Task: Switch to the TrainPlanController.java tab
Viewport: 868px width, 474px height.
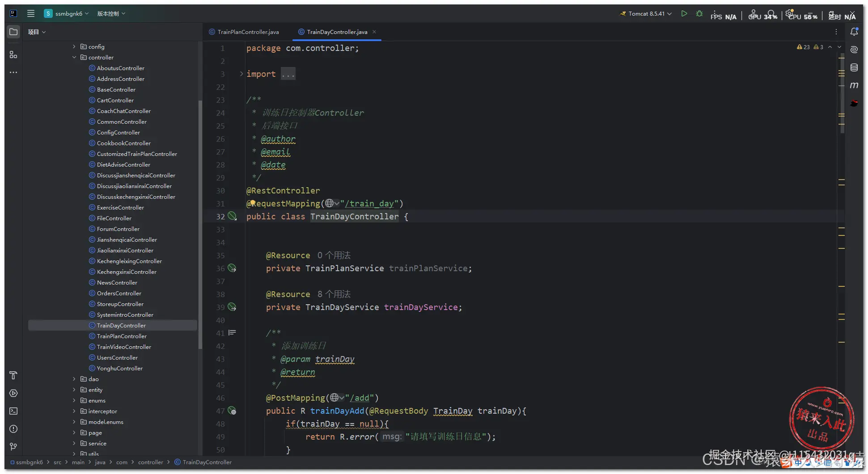Action: (248, 32)
